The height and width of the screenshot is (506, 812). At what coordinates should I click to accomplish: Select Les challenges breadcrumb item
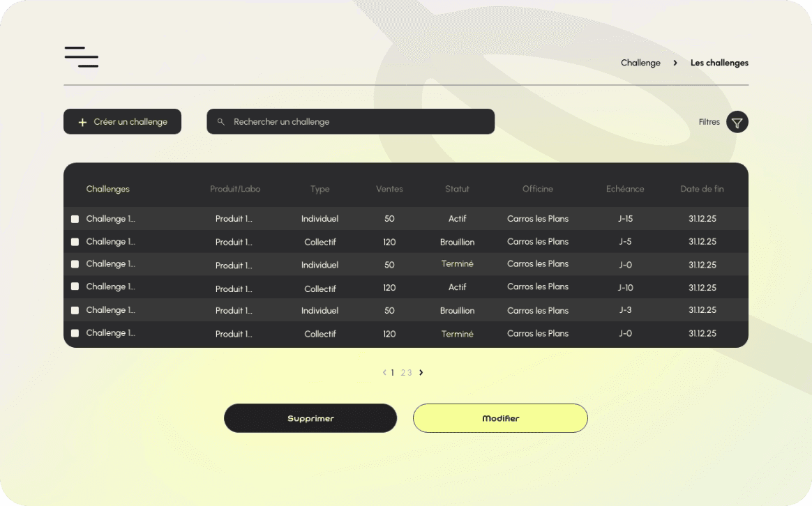pos(719,63)
